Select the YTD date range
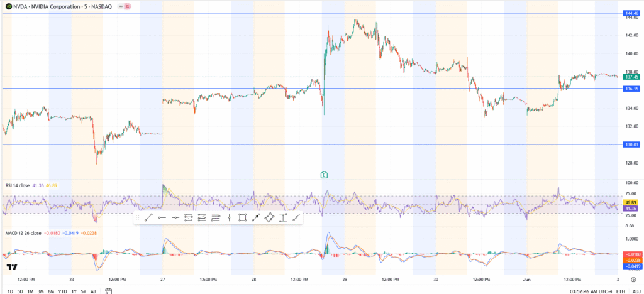This screenshot has width=644, height=294. point(63,291)
